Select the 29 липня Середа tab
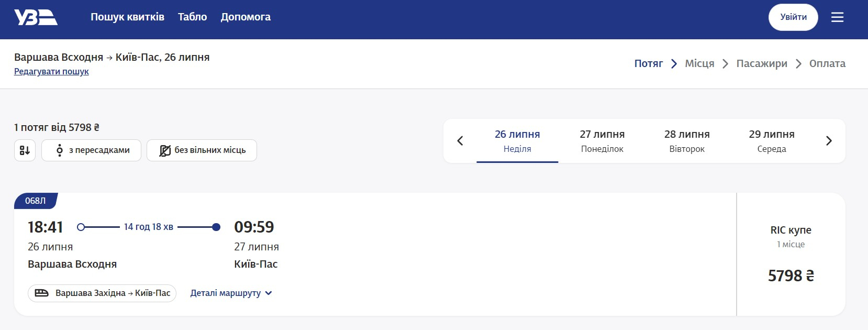This screenshot has width=868, height=330. (x=772, y=141)
